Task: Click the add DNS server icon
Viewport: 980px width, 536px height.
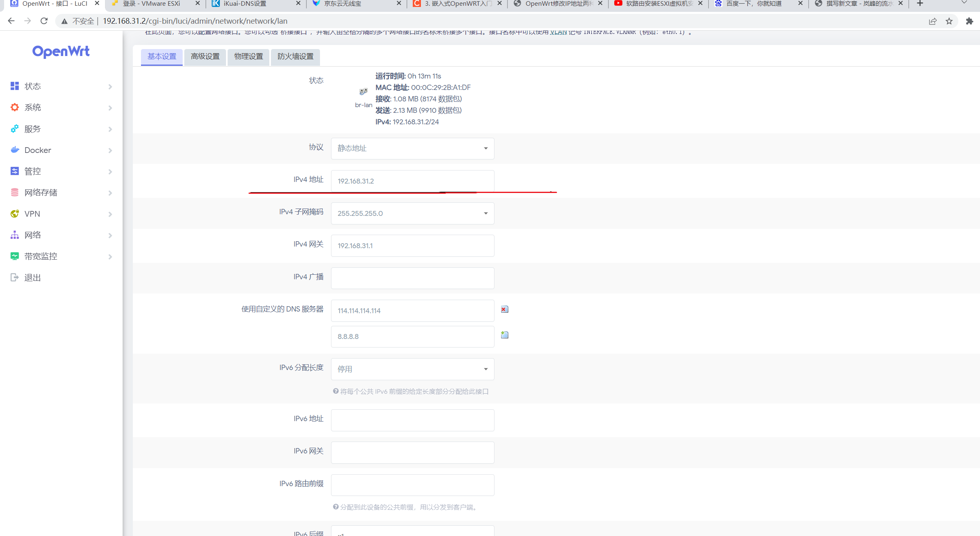Action: pyautogui.click(x=504, y=335)
